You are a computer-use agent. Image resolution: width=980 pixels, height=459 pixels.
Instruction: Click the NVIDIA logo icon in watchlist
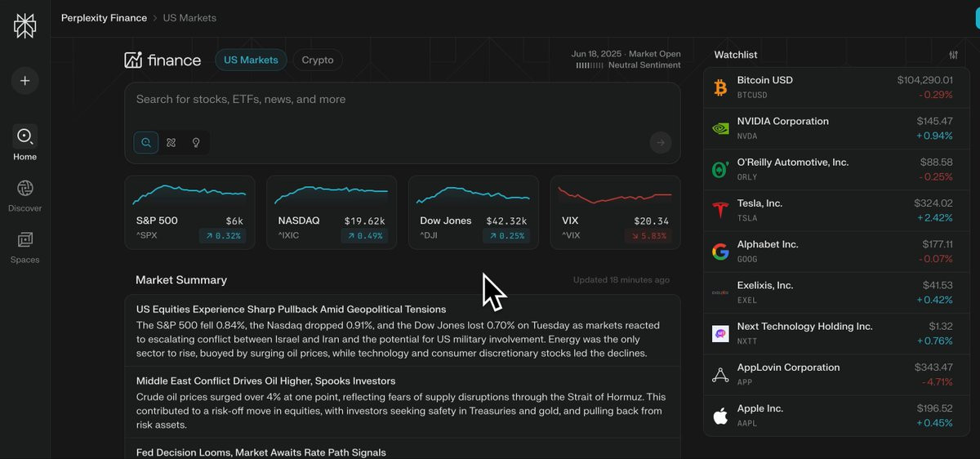pos(720,128)
